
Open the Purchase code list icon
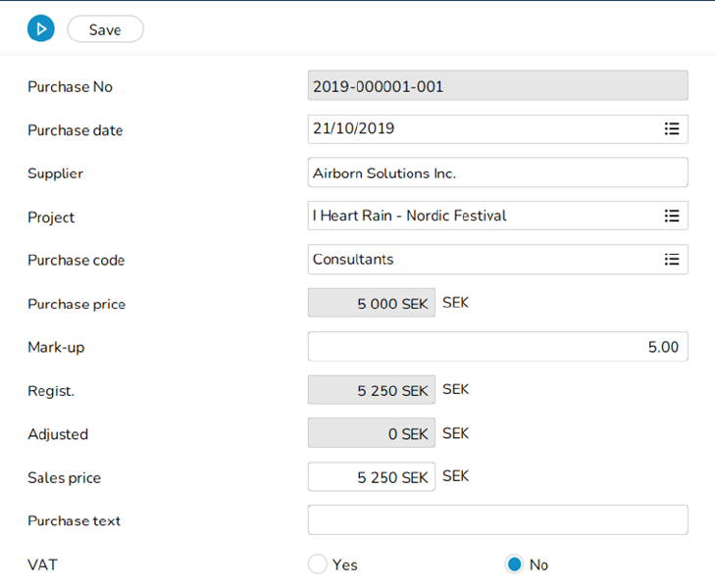tap(672, 260)
